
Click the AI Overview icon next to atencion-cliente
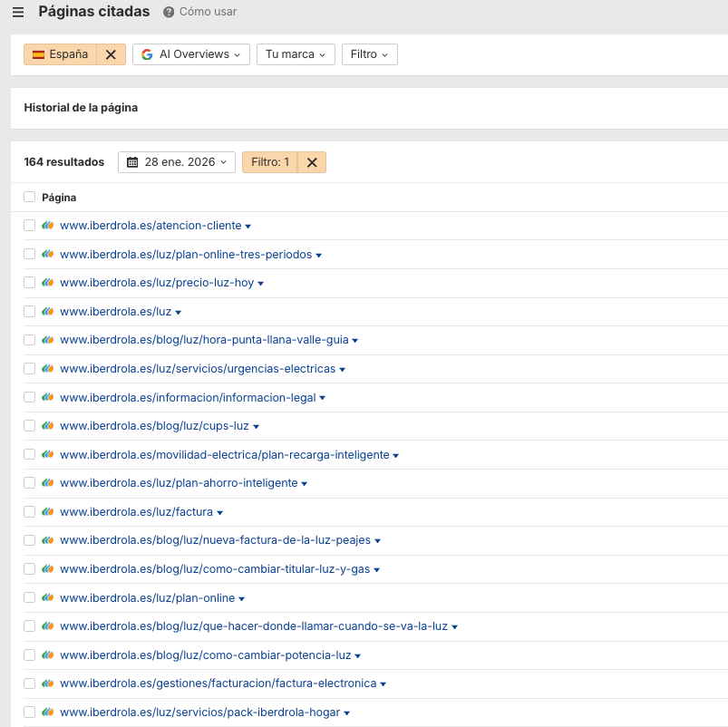pos(47,226)
